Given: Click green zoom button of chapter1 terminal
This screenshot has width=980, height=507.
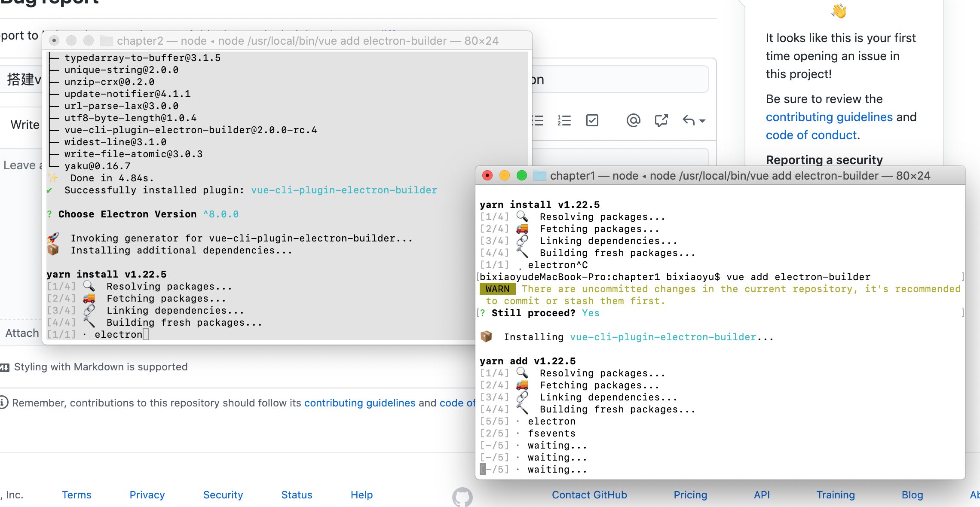Looking at the screenshot, I should click(522, 176).
